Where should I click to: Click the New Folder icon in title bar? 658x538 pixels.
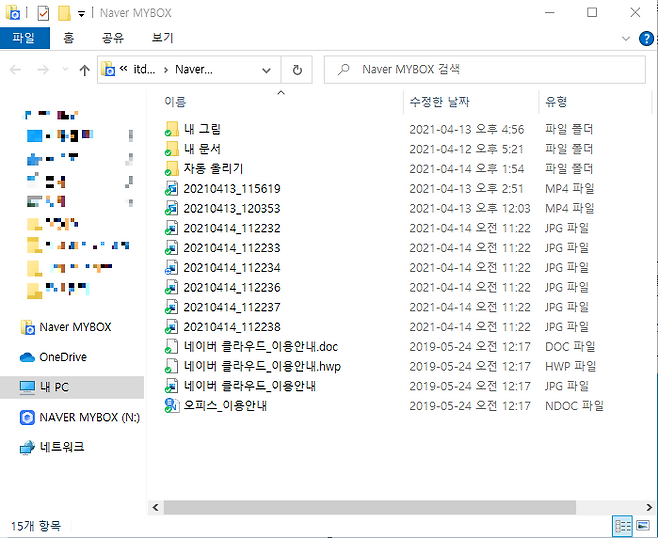(x=64, y=13)
